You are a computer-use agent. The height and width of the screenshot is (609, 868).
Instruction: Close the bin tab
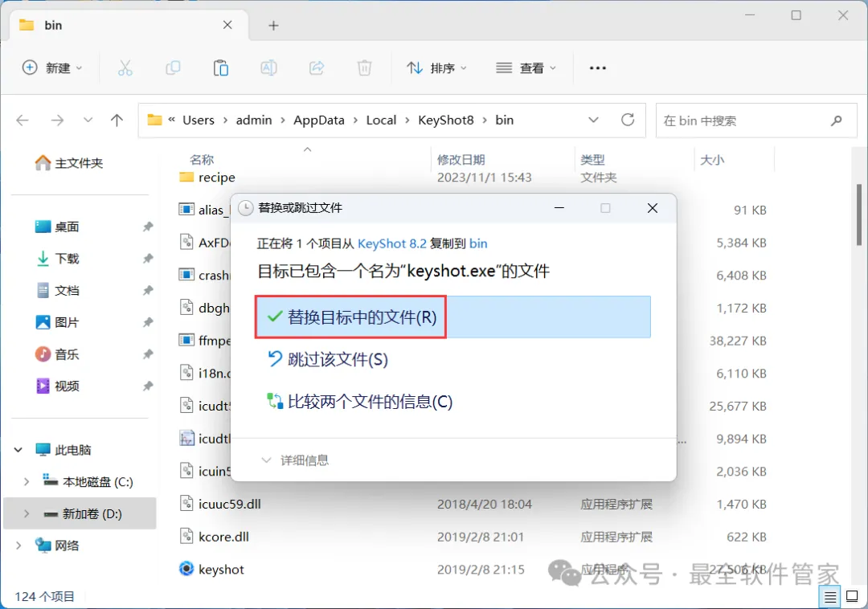coord(227,25)
